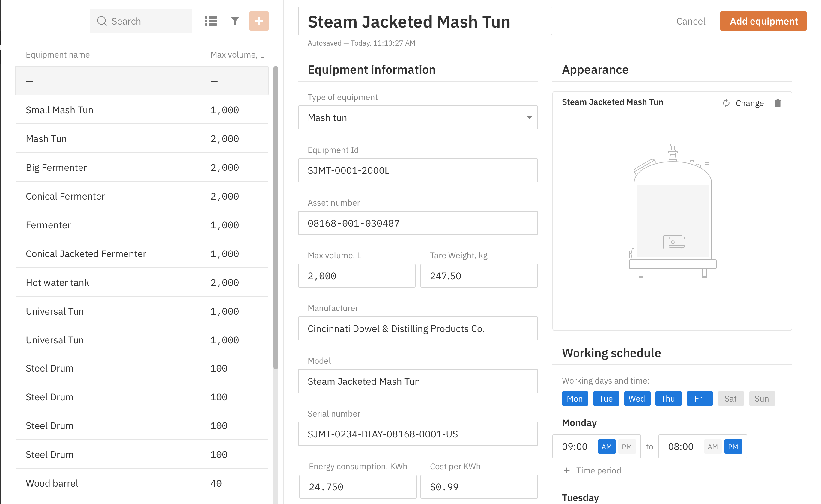Image resolution: width=821 pixels, height=504 pixels.
Task: Click the Max volume, L column header
Action: click(x=237, y=55)
